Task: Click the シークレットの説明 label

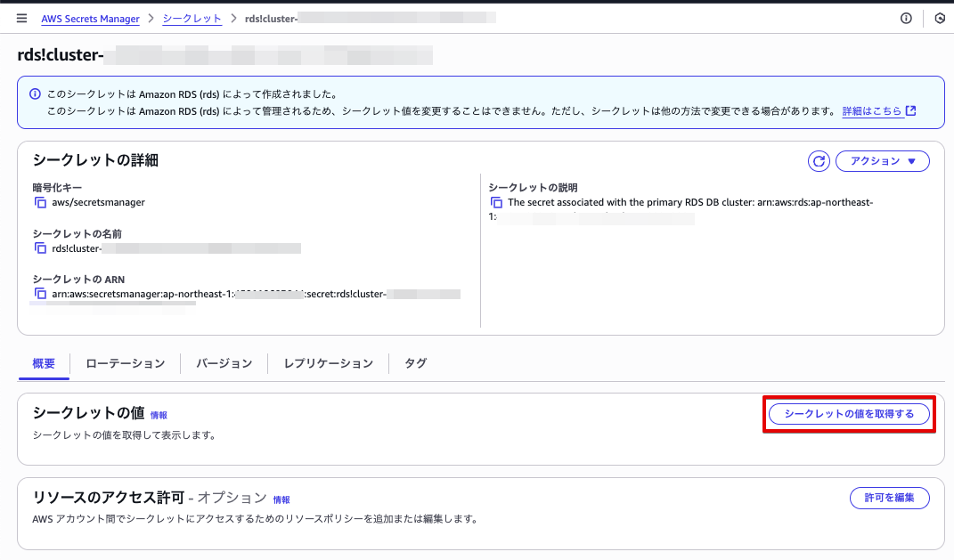Action: tap(533, 188)
